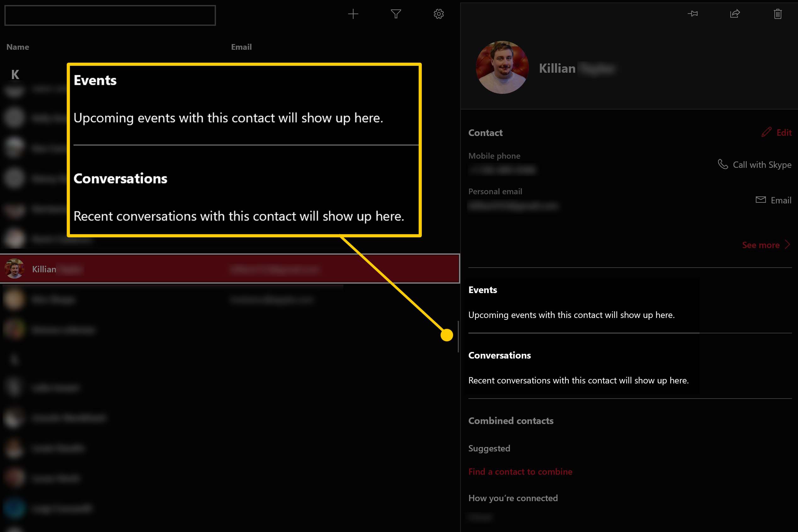This screenshot has width=798, height=532.
Task: Click the Settings gear icon
Action: coord(439,14)
